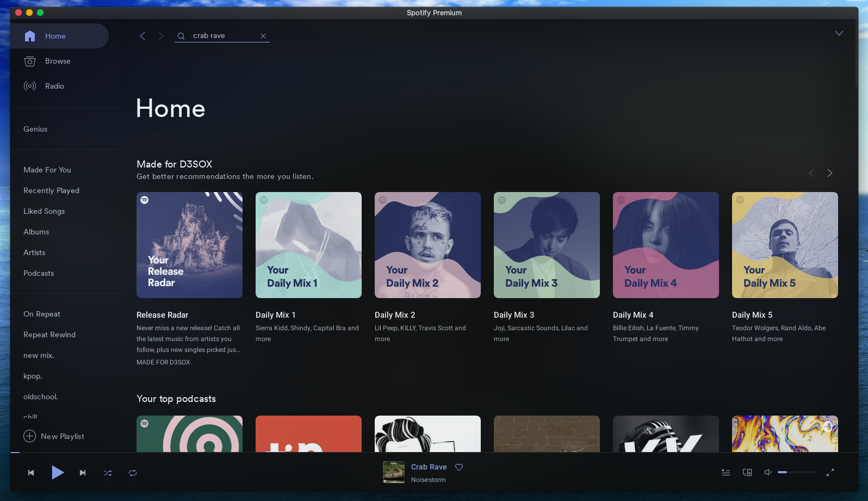868x501 pixels.
Task: Open the Daily Mix 1 cover
Action: click(x=308, y=245)
